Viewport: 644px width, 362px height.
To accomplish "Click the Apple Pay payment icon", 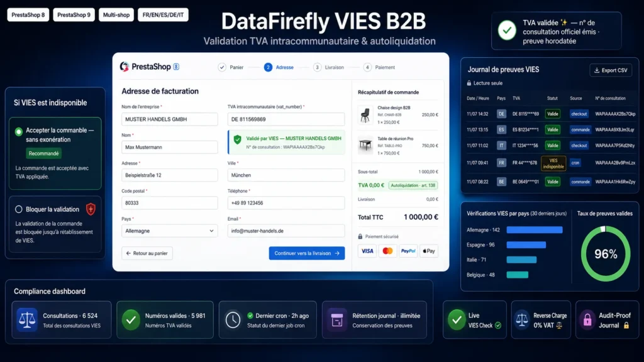I will pyautogui.click(x=429, y=251).
